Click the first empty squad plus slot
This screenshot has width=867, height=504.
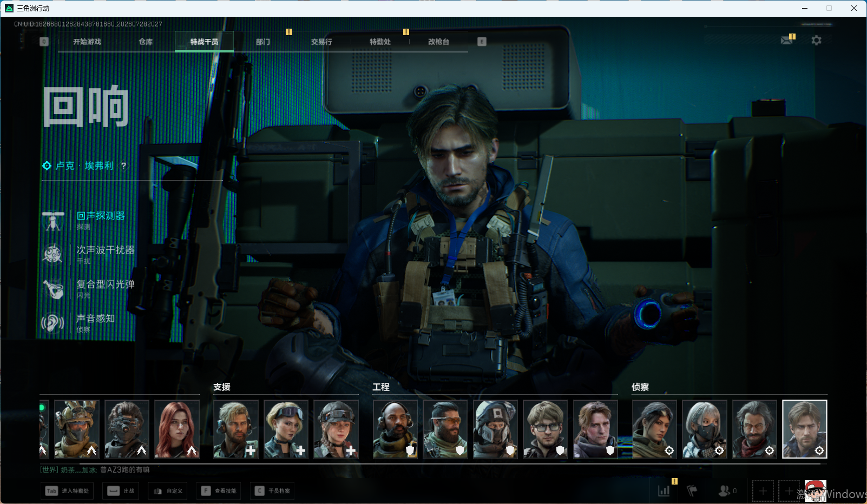[763, 491]
